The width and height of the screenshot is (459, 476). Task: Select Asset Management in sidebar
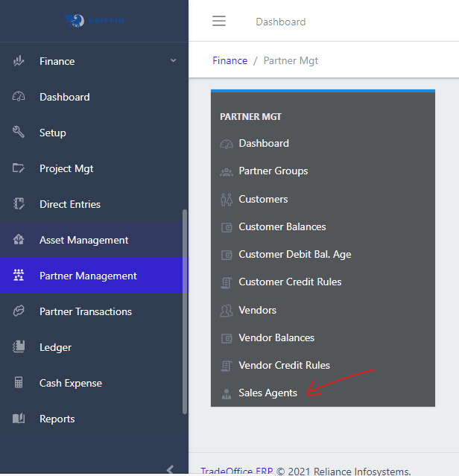tap(94, 240)
